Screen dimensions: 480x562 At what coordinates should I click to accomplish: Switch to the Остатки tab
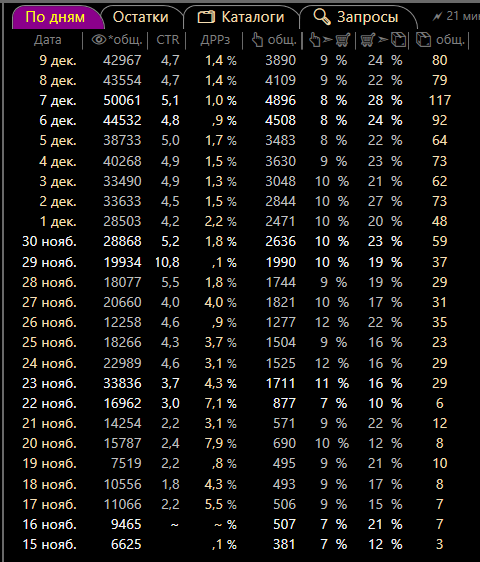141,17
